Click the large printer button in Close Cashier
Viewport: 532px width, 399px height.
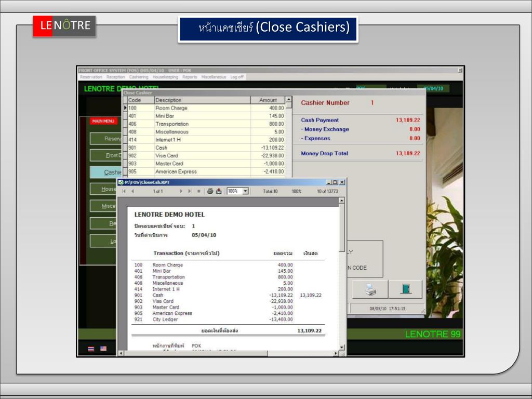tap(370, 289)
